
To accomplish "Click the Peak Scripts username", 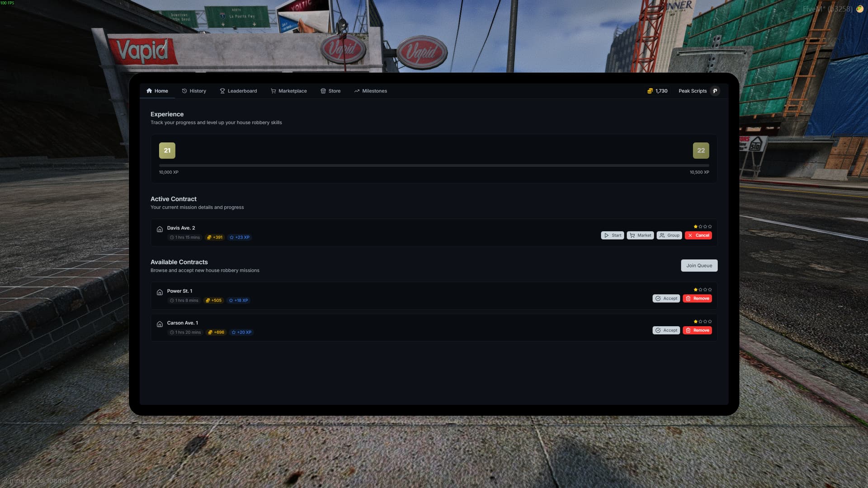I will tap(692, 91).
